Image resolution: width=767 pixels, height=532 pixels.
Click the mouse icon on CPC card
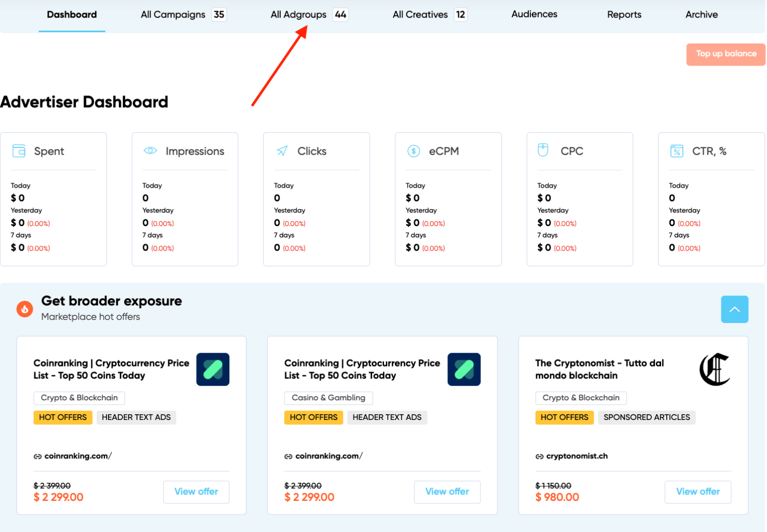tap(543, 150)
